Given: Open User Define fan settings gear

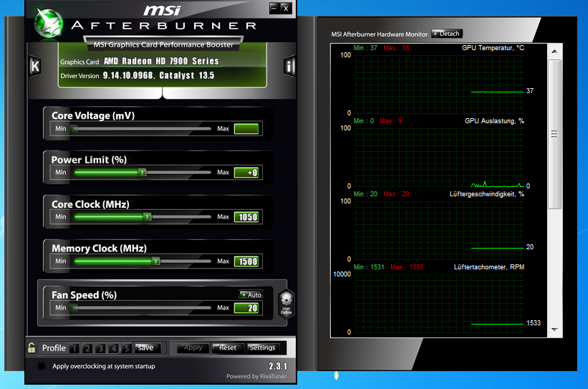Looking at the screenshot, I should (x=286, y=304).
